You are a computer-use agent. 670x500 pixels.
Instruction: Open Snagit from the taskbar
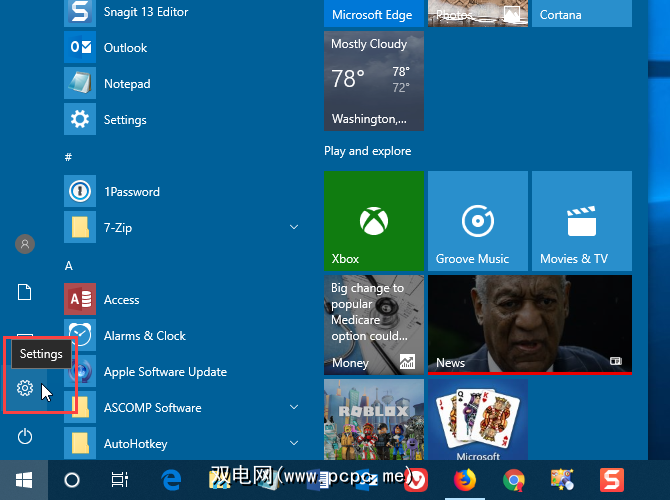coord(612,480)
